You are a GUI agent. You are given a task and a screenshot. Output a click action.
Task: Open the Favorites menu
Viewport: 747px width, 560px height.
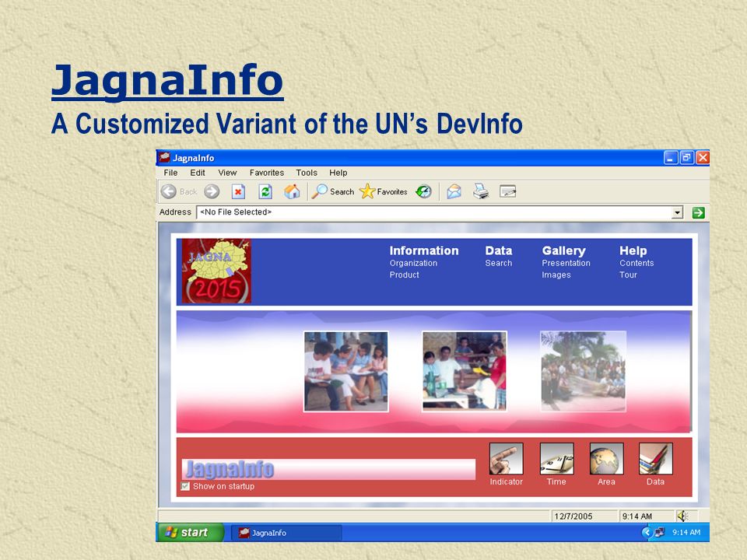click(x=267, y=173)
